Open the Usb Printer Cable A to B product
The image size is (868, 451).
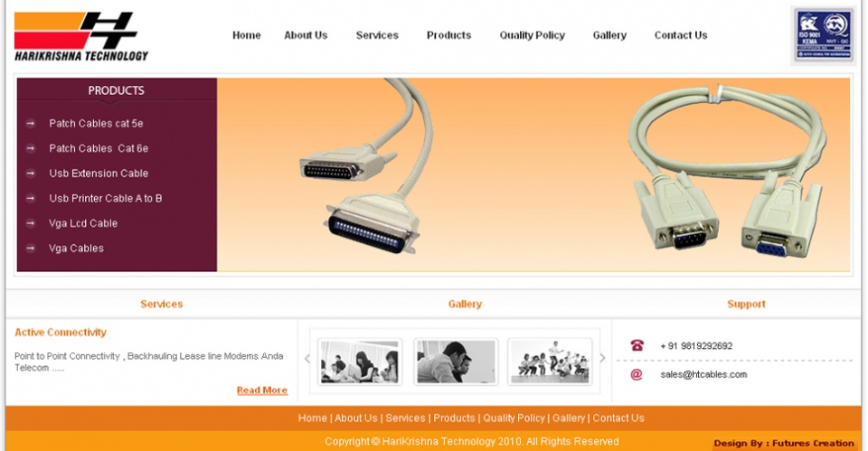105,198
